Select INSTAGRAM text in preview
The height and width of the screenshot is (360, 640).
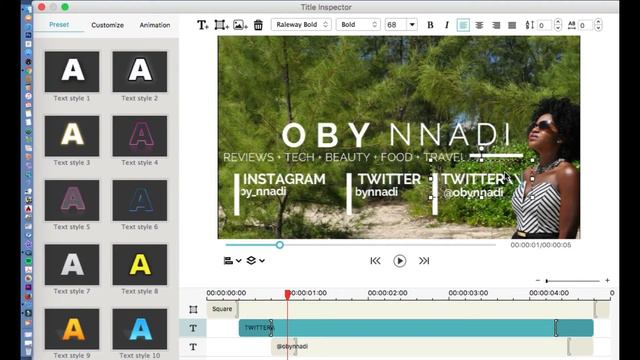284,179
